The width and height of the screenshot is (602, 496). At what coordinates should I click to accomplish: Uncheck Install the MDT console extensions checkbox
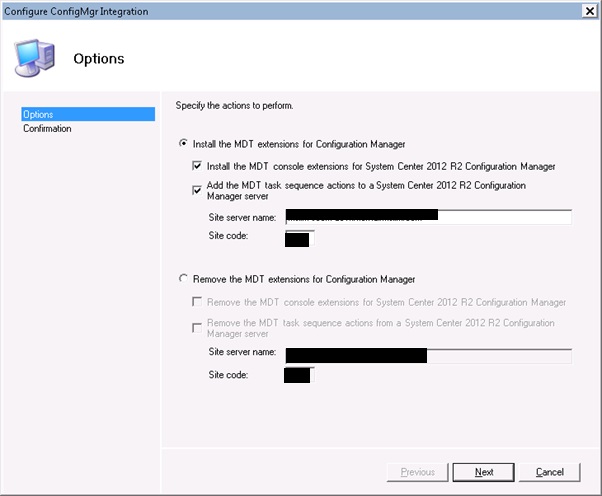click(197, 166)
